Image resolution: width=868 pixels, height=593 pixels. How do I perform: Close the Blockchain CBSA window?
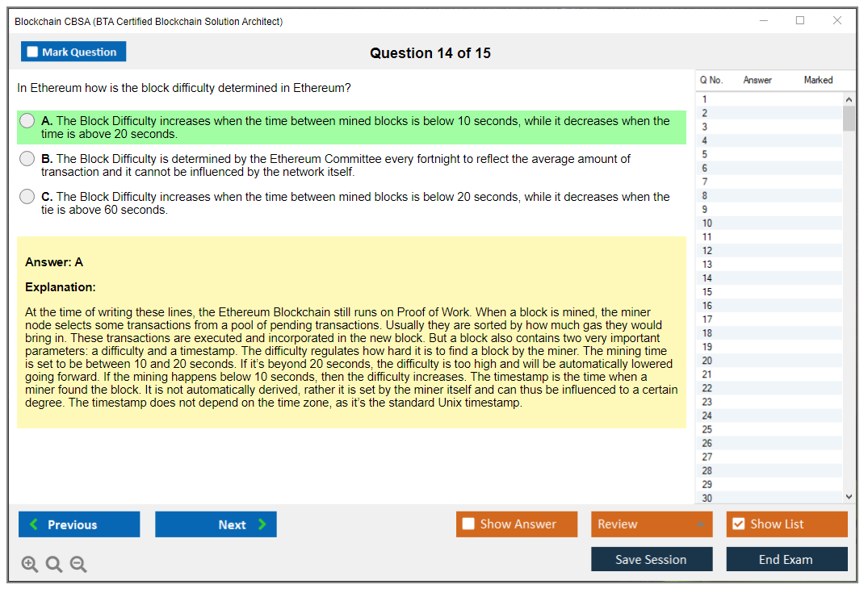[837, 21]
